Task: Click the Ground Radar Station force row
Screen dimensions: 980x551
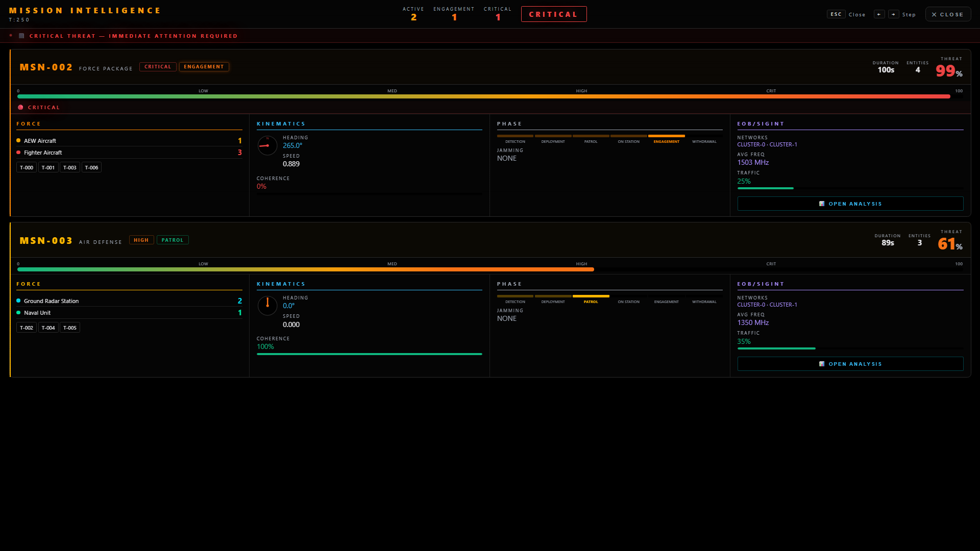Action: 129,301
